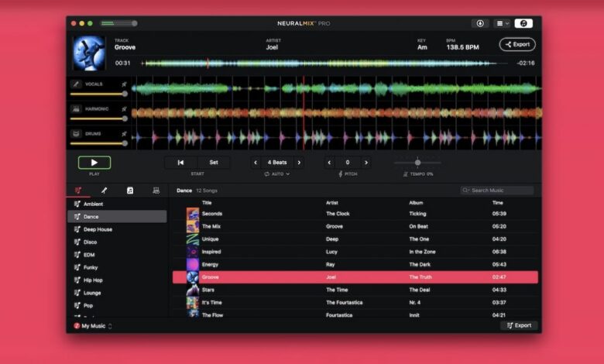
Task: Click the download icon in title bar
Action: tap(480, 23)
